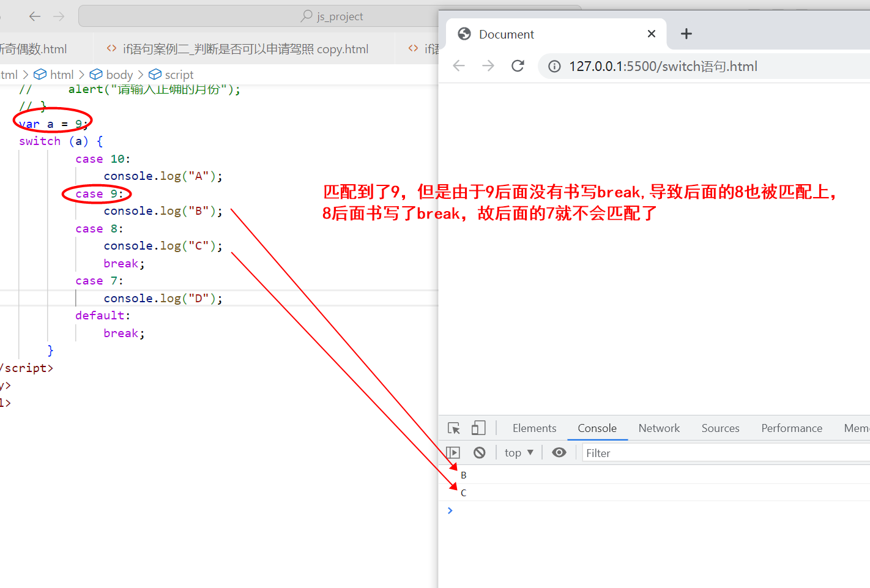Open the body breadcrumb dropdown
The height and width of the screenshot is (588, 870).
point(117,74)
